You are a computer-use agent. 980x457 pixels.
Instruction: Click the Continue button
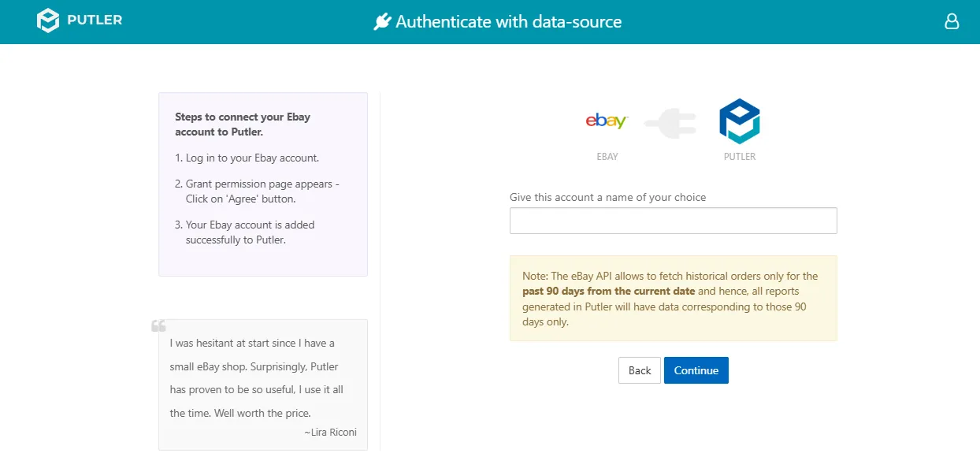coord(696,370)
